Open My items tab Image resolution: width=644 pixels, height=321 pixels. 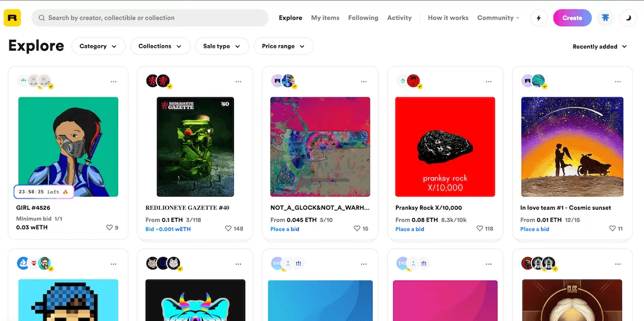[325, 18]
